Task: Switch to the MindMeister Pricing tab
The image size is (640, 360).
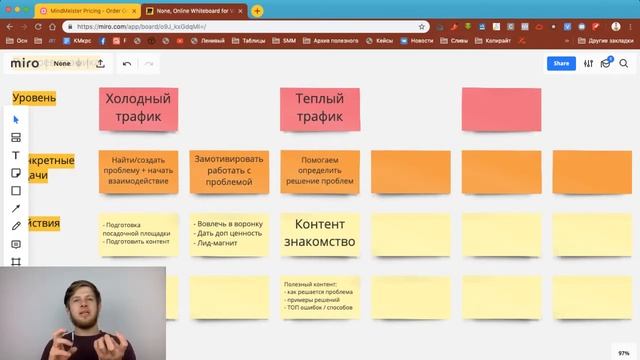Action: point(88,11)
